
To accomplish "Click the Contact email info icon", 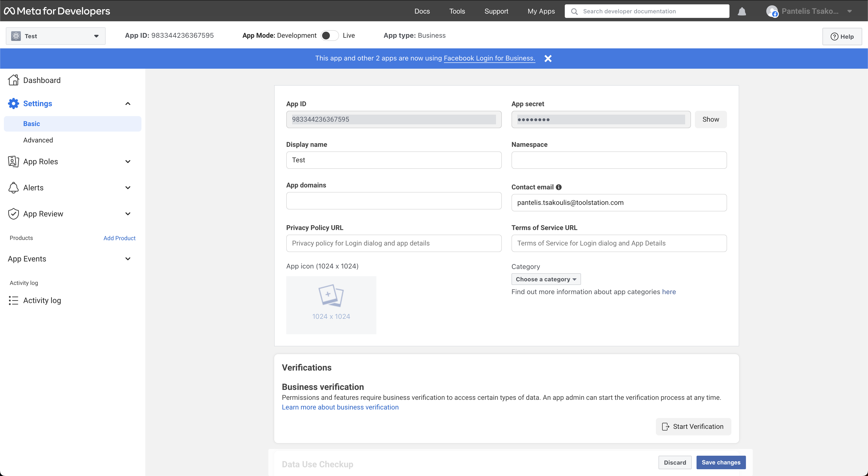I will pos(559,187).
